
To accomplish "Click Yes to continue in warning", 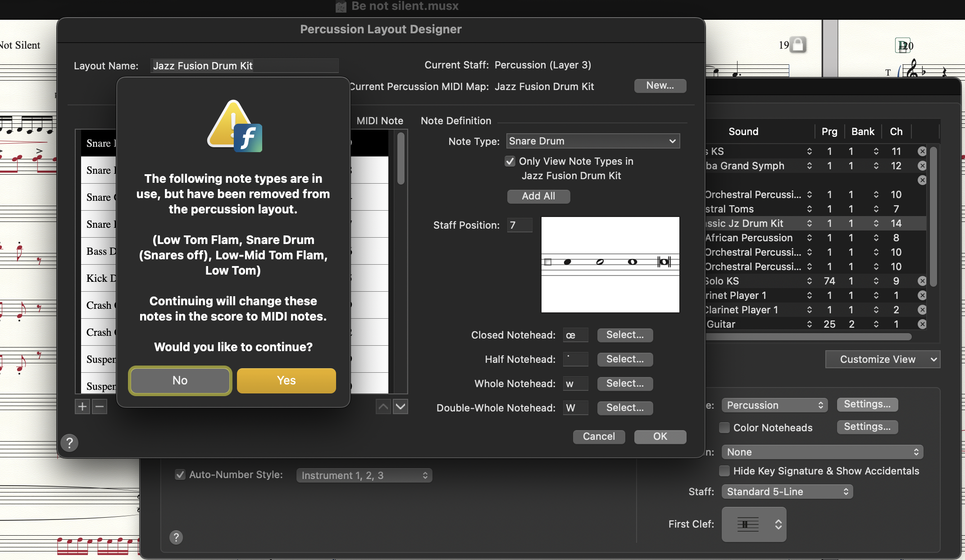I will [x=286, y=380].
